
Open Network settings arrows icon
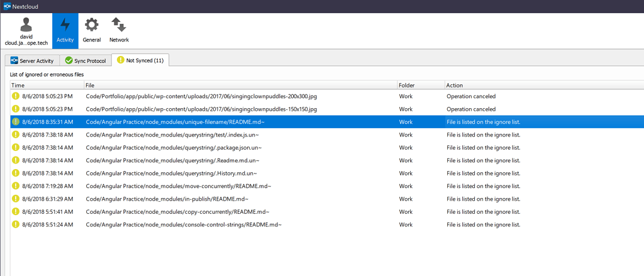[x=119, y=25]
